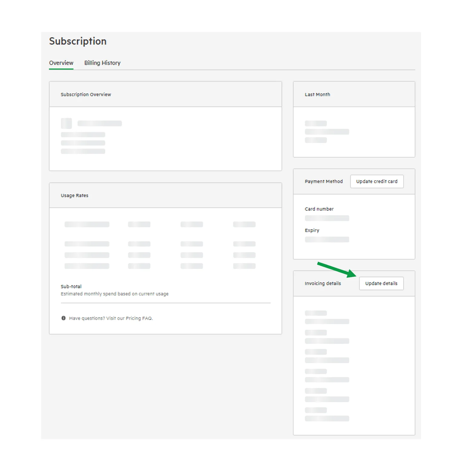
Task: Click the Subscription page heading
Action: tap(78, 41)
